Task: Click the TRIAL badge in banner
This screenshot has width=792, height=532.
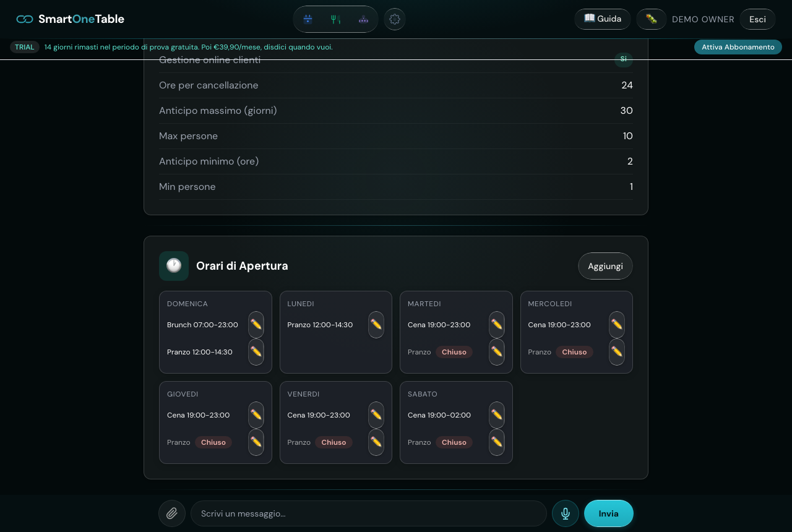Action: pos(25,47)
